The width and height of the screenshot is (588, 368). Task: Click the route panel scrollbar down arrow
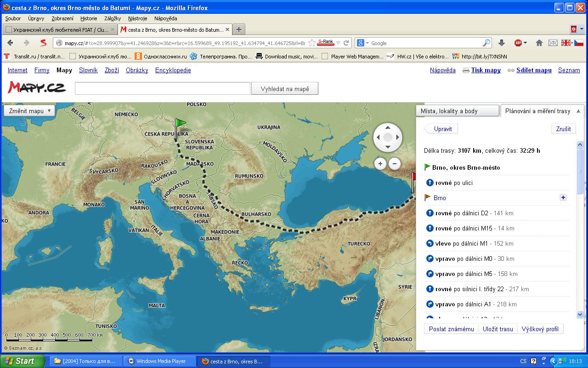[x=580, y=315]
